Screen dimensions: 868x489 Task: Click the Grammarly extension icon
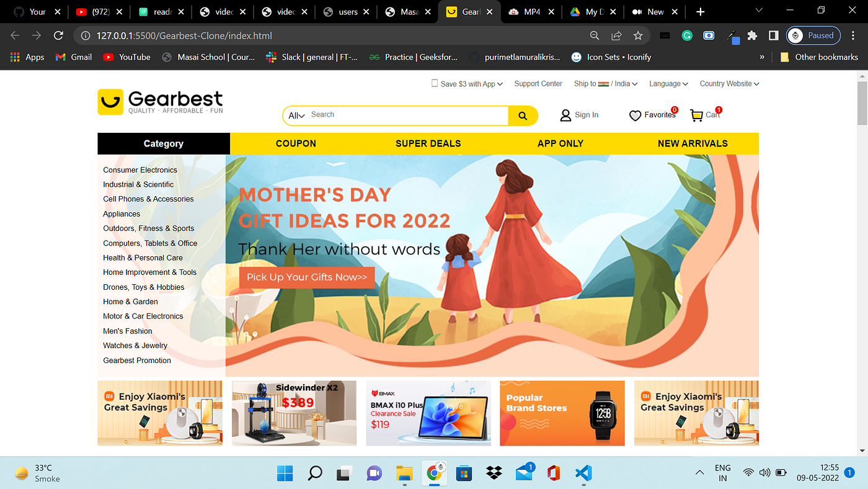(x=687, y=36)
